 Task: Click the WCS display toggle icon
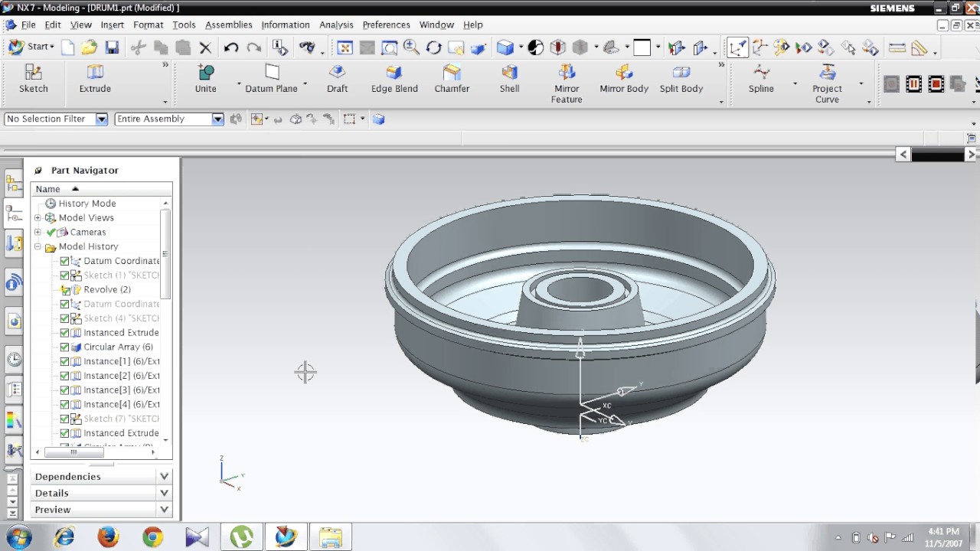point(737,47)
